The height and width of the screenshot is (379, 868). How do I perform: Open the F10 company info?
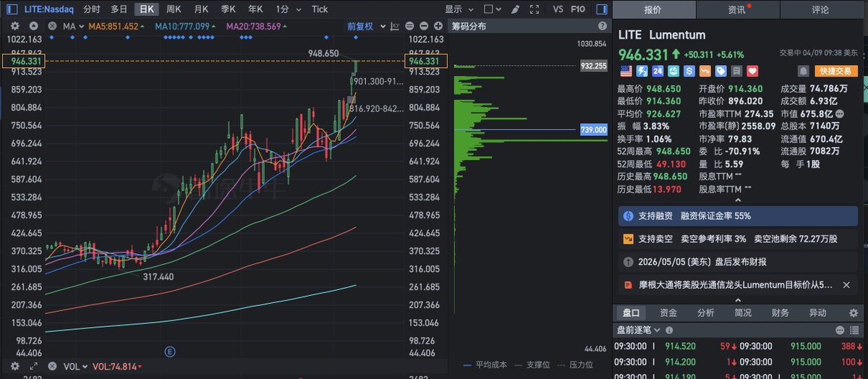point(579,9)
